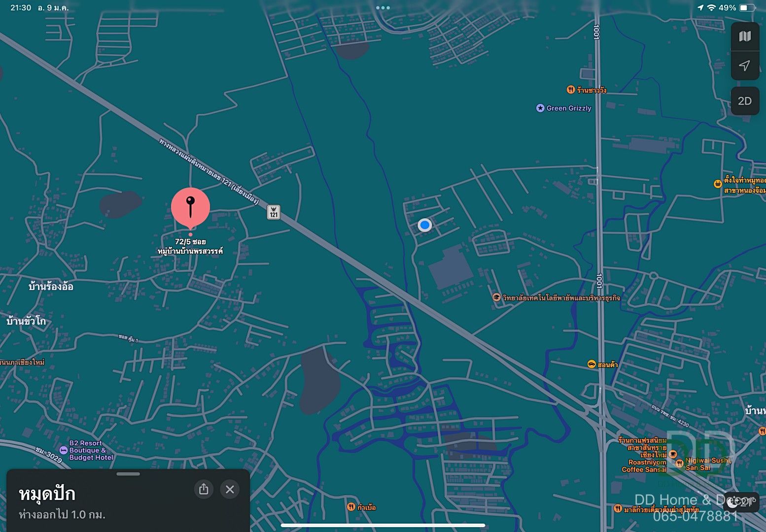This screenshot has width=766, height=532.
Task: Tap the ฮอนด้า car dealer marker
Action: pos(591,365)
